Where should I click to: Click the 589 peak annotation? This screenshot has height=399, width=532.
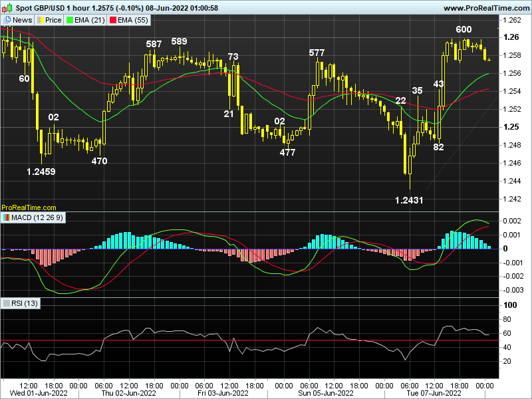pyautogui.click(x=179, y=41)
